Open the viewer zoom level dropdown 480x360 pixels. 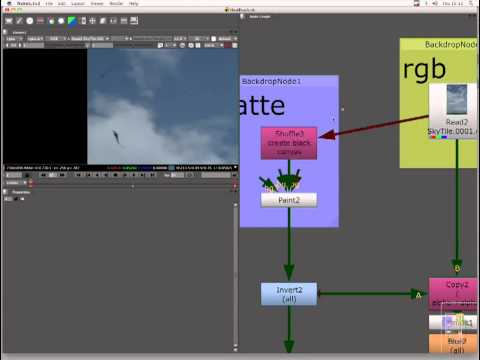[x=180, y=39]
